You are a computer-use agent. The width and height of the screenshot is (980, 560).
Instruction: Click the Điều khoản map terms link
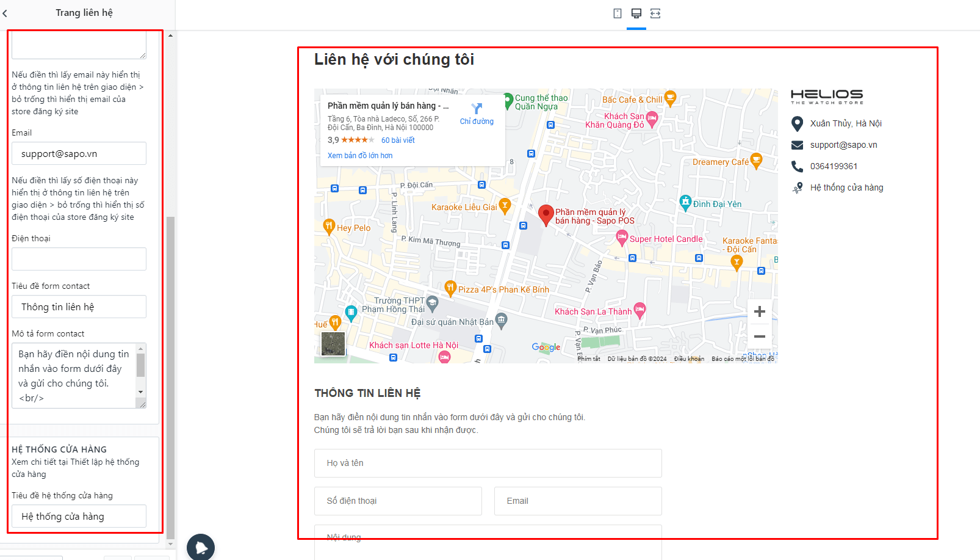pyautogui.click(x=689, y=359)
